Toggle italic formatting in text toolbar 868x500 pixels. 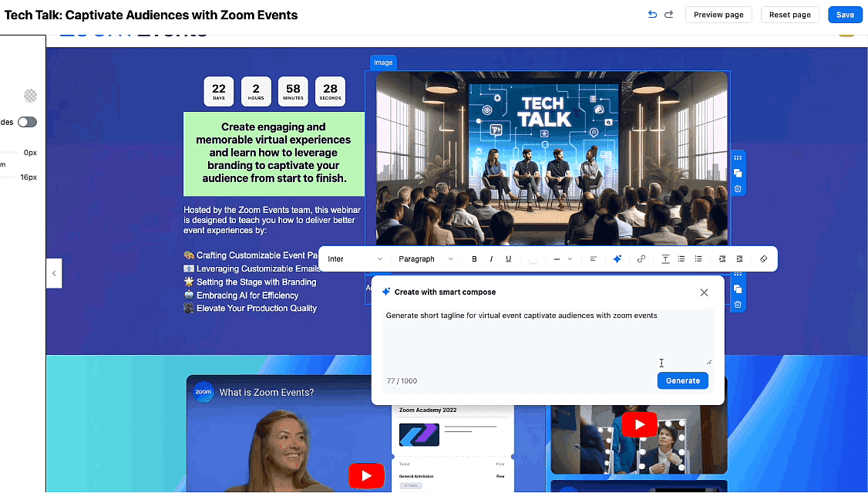click(x=491, y=259)
